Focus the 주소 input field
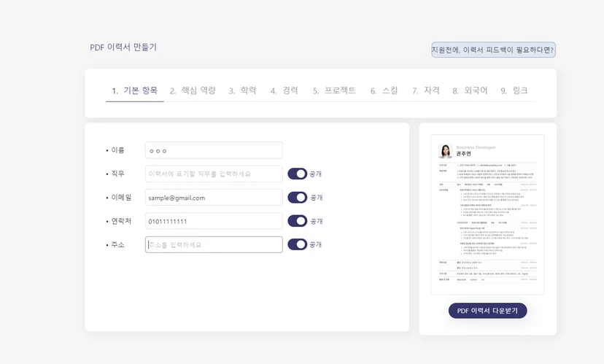 (x=214, y=244)
